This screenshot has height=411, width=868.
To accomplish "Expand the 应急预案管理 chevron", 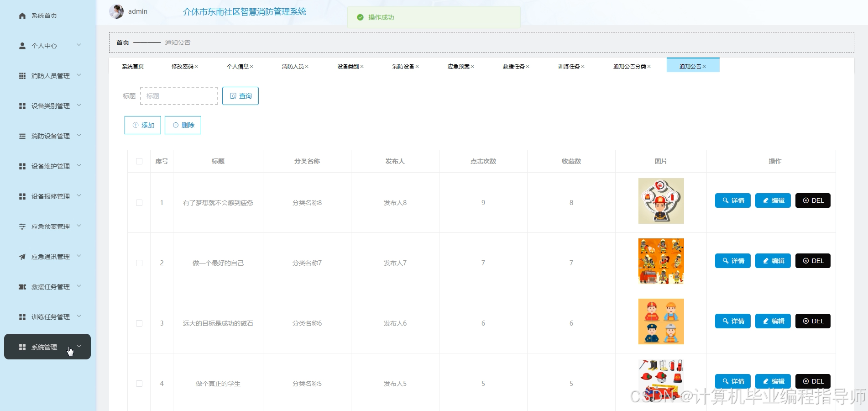I will pos(79,226).
